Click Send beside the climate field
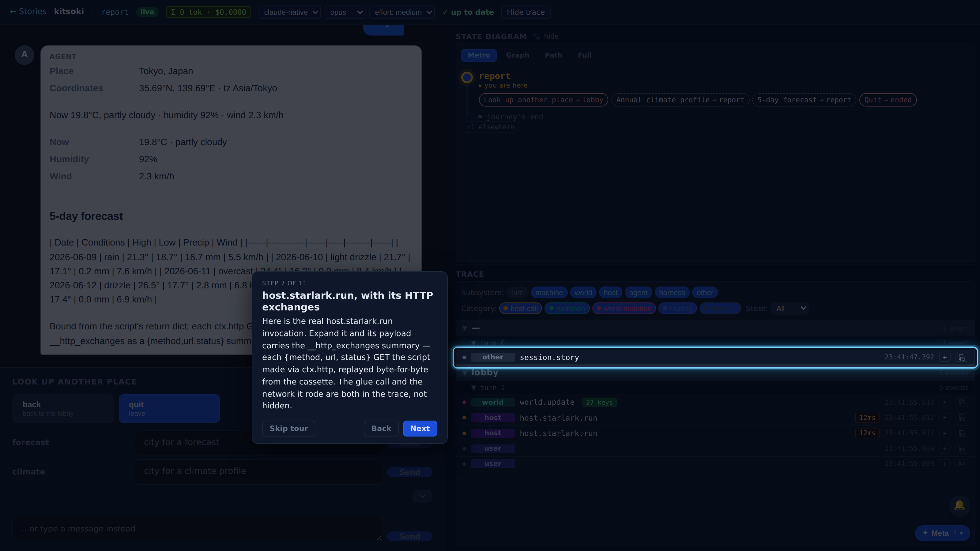This screenshot has height=551, width=980. pos(410,472)
